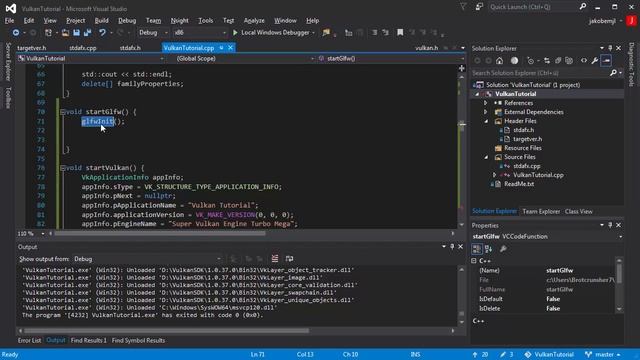Collapse the C++ category in Properties
640x360 pixels.
point(474,261)
